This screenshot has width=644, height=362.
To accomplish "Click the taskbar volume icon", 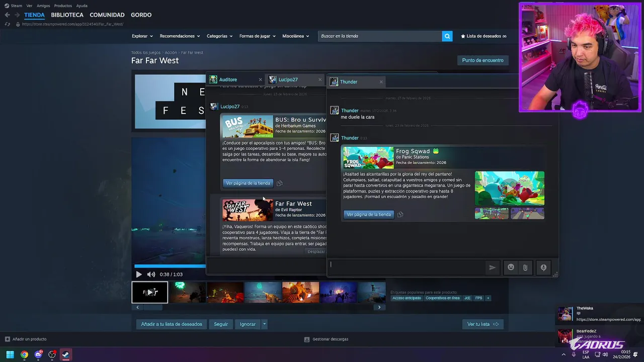I will pos(606,354).
